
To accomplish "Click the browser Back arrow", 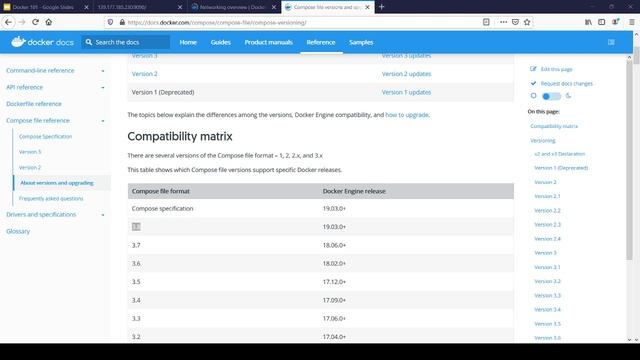I will tap(8, 22).
